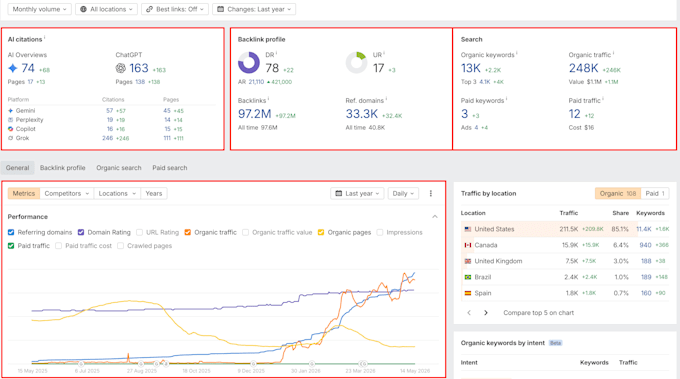Click the UR donut chart icon
This screenshot has height=379, width=680.
click(x=356, y=63)
